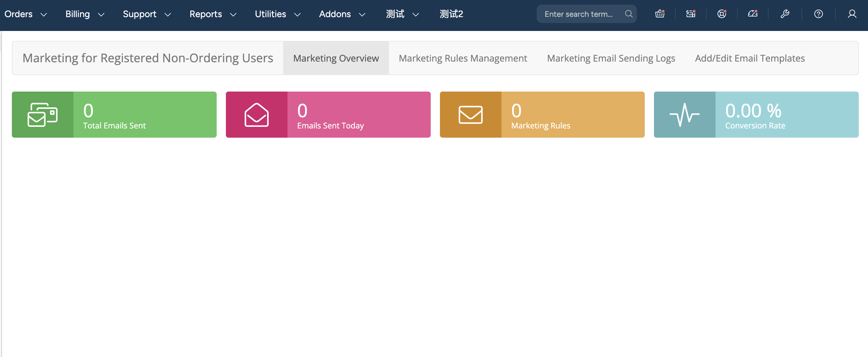Go to Add/Edit Email Templates tab
The height and width of the screenshot is (357, 868).
(x=749, y=58)
